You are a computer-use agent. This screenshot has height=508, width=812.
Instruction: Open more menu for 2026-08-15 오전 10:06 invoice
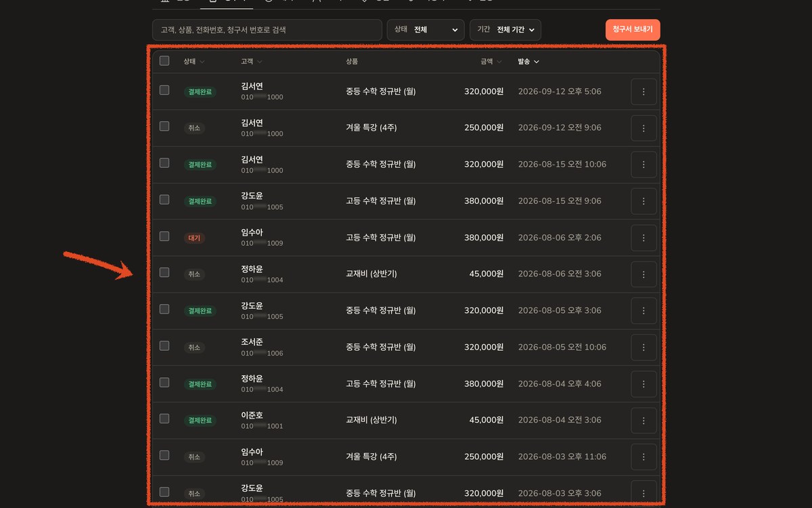644,165
